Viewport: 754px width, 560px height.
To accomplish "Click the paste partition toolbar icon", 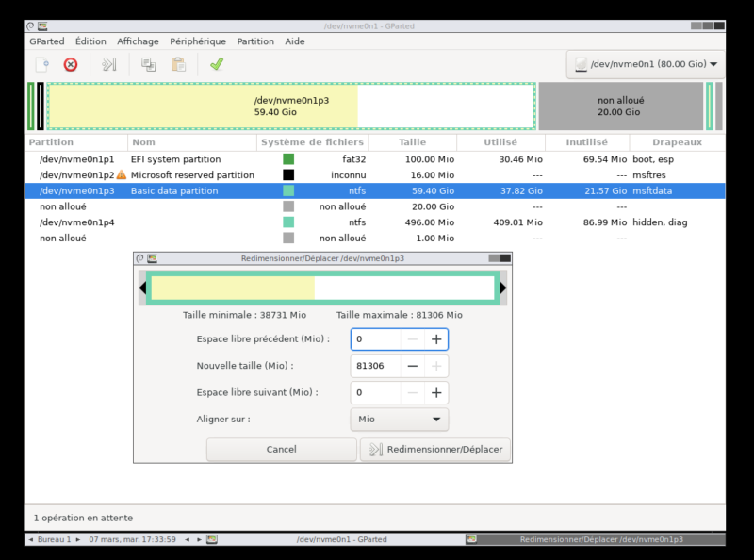I will coord(178,64).
